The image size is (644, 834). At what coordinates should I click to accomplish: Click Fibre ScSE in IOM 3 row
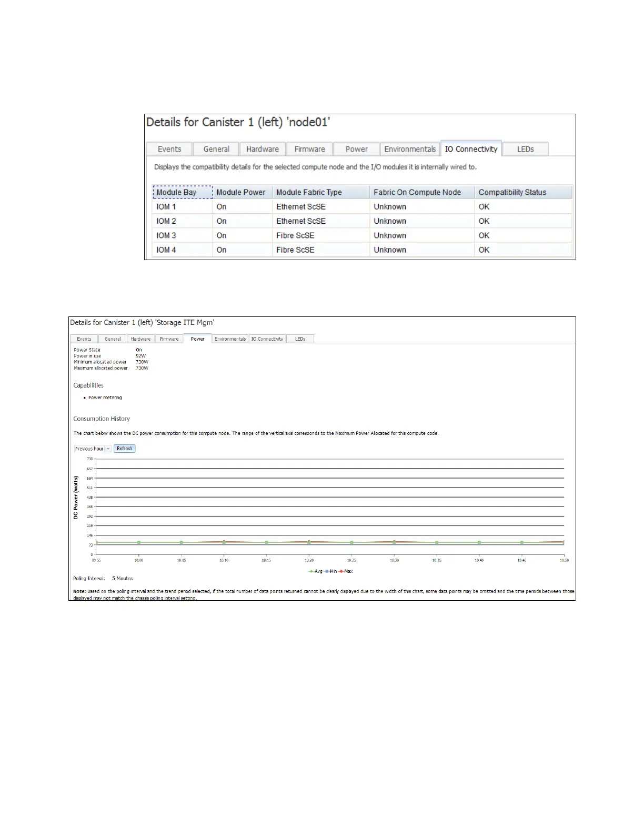pyautogui.click(x=295, y=235)
